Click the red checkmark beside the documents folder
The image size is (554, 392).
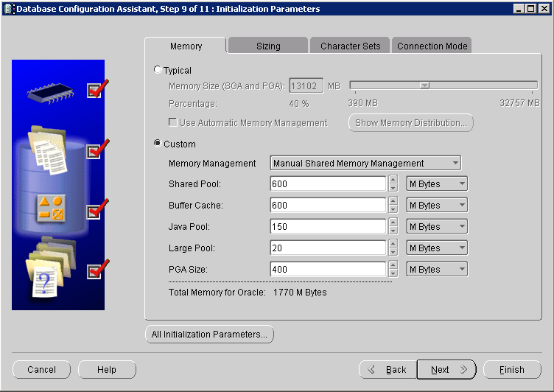point(97,149)
